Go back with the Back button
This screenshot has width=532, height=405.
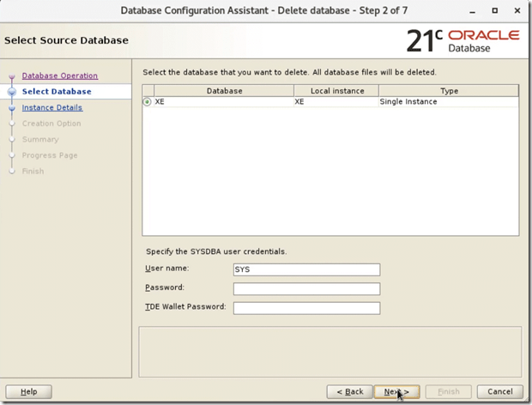coord(349,392)
